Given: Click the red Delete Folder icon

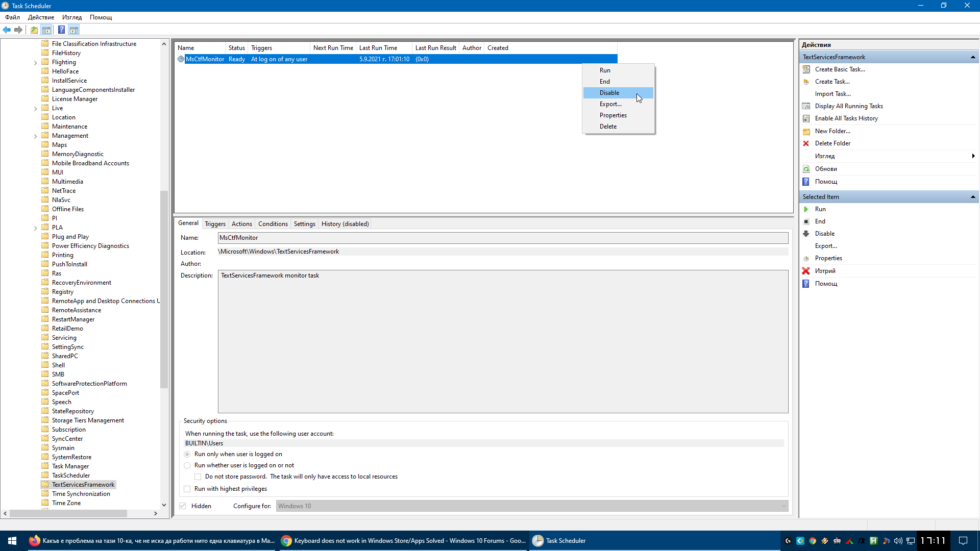Looking at the screenshot, I should [806, 143].
